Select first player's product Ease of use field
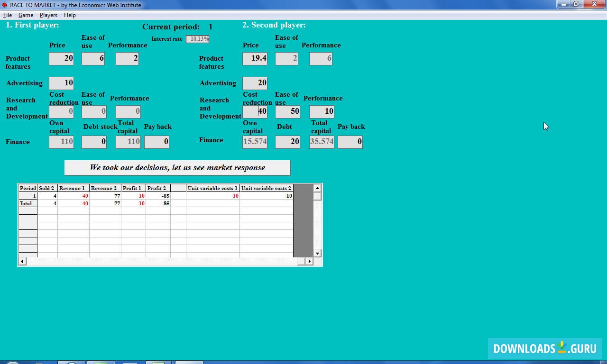 coord(93,58)
